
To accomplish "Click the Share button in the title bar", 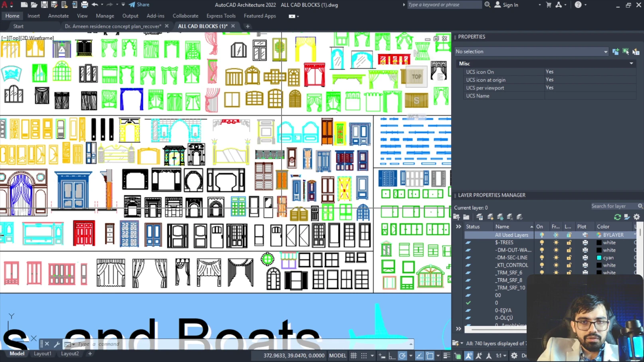I will point(139,5).
